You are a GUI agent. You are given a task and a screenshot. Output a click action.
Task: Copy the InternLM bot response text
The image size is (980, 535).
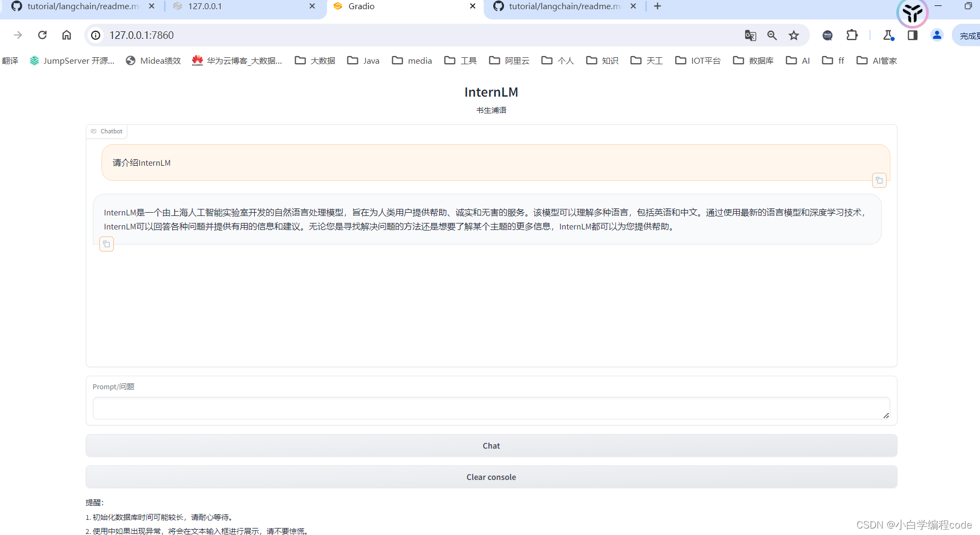click(x=107, y=244)
